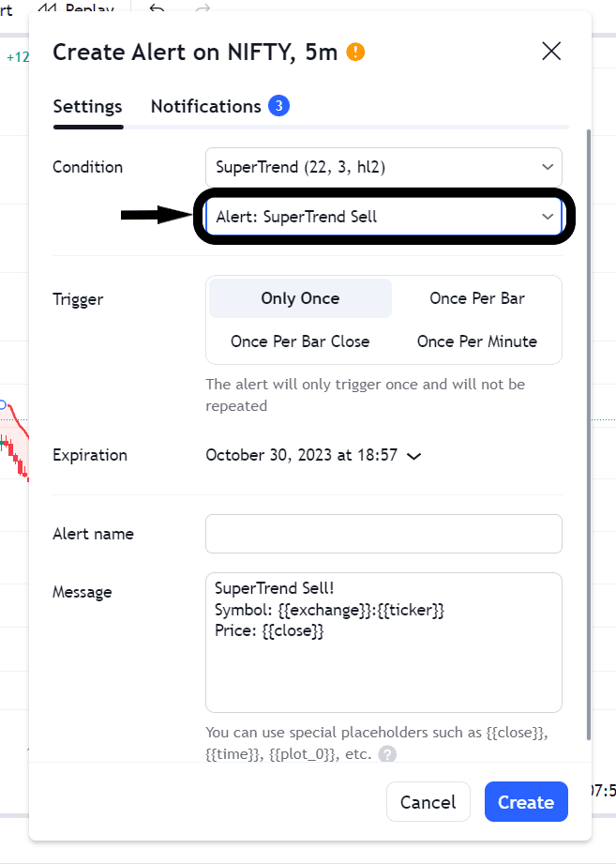
Task: Choose the Once Per Bar trigger
Action: coord(476,298)
